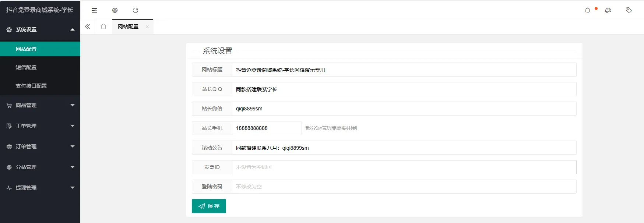Toggle sidebar collapse menu icon
Viewport: 644px width, 223px height.
[x=94, y=10]
